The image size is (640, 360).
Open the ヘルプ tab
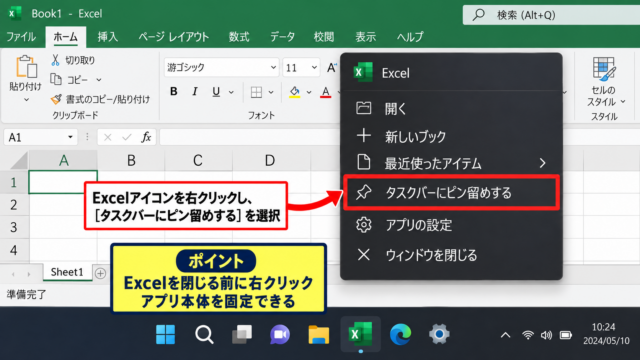click(410, 37)
